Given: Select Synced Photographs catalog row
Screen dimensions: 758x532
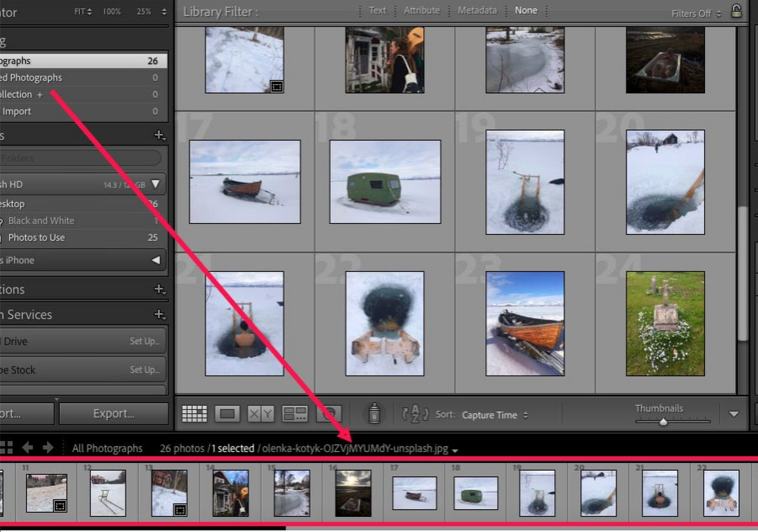Looking at the screenshot, I should point(83,77).
